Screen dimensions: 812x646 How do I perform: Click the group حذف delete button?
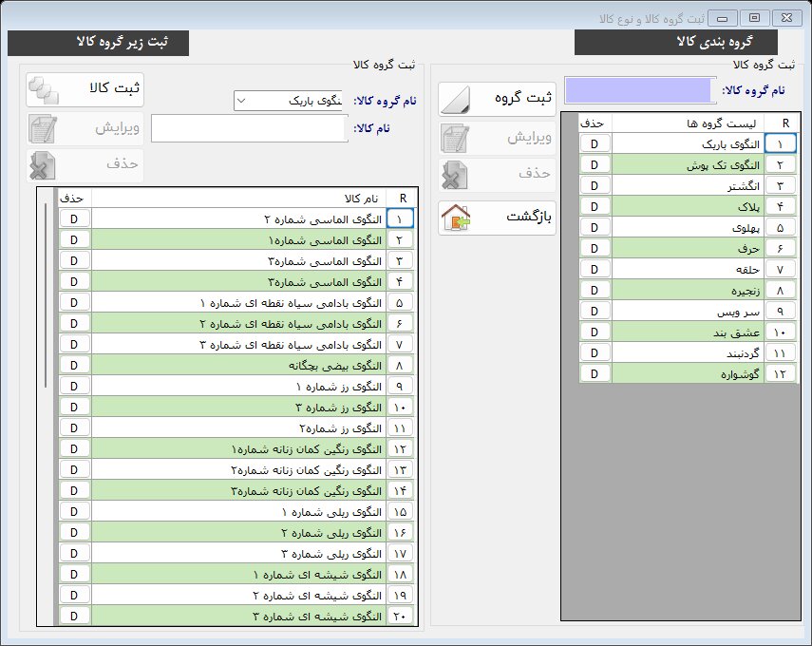pyautogui.click(x=497, y=175)
